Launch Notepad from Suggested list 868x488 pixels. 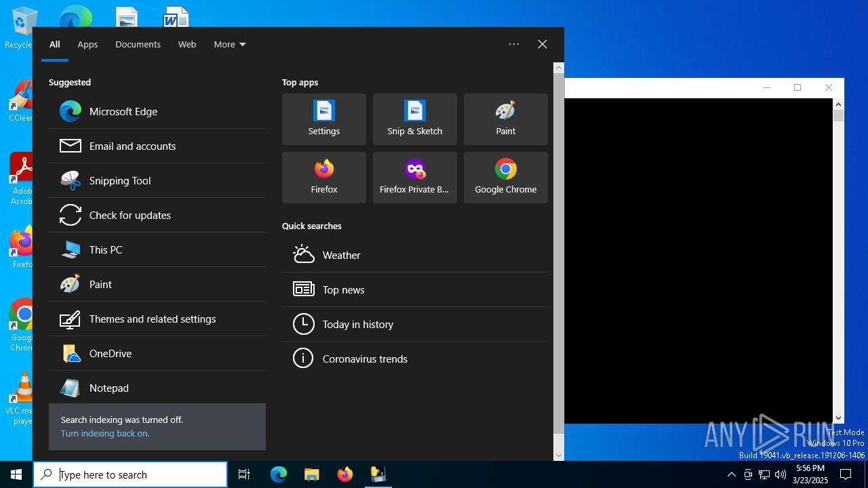click(x=157, y=388)
